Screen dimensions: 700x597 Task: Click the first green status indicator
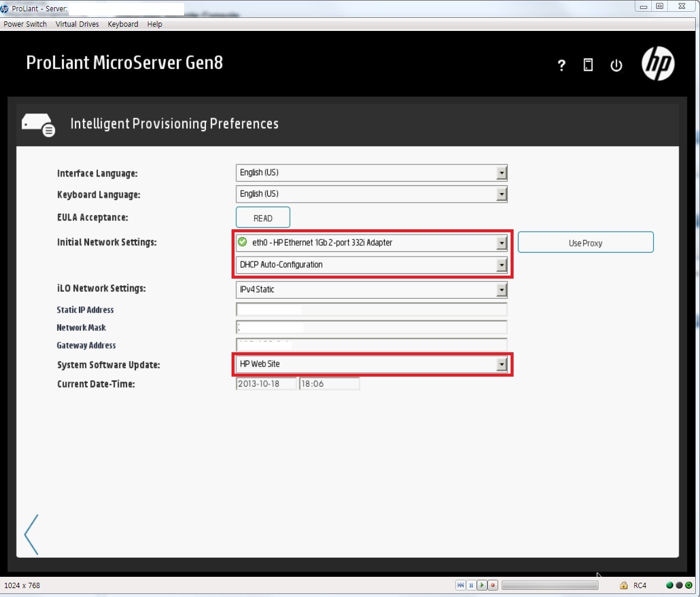[669, 585]
